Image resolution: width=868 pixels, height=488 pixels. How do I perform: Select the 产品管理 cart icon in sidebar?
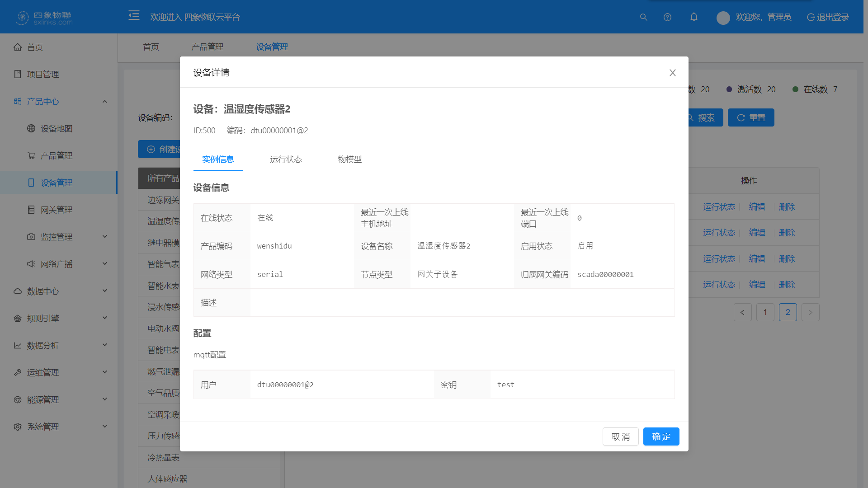pyautogui.click(x=31, y=155)
